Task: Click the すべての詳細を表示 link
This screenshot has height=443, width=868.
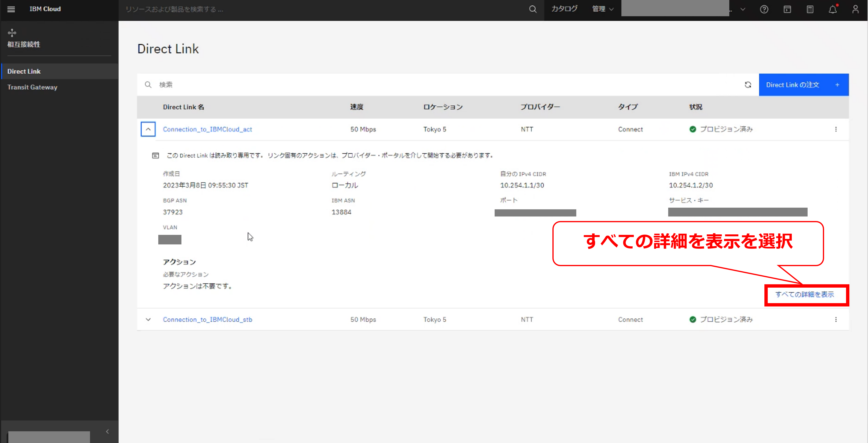Action: coord(804,295)
